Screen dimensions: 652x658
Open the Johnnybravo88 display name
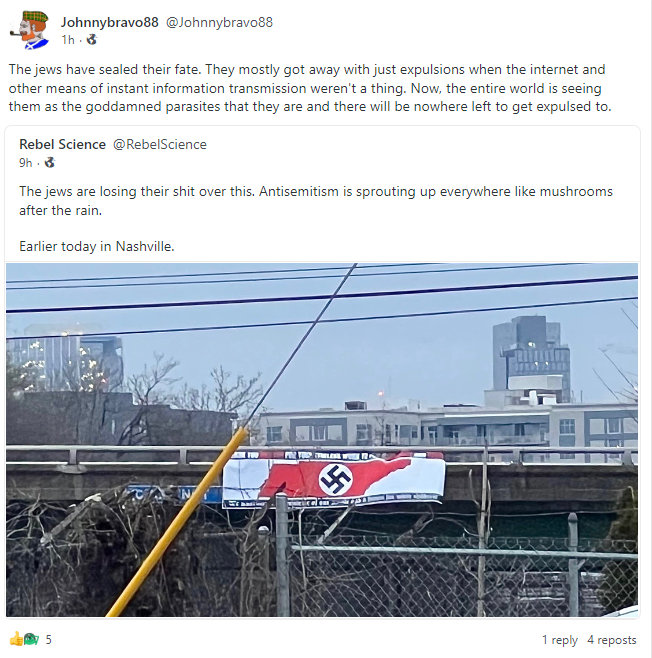110,22
